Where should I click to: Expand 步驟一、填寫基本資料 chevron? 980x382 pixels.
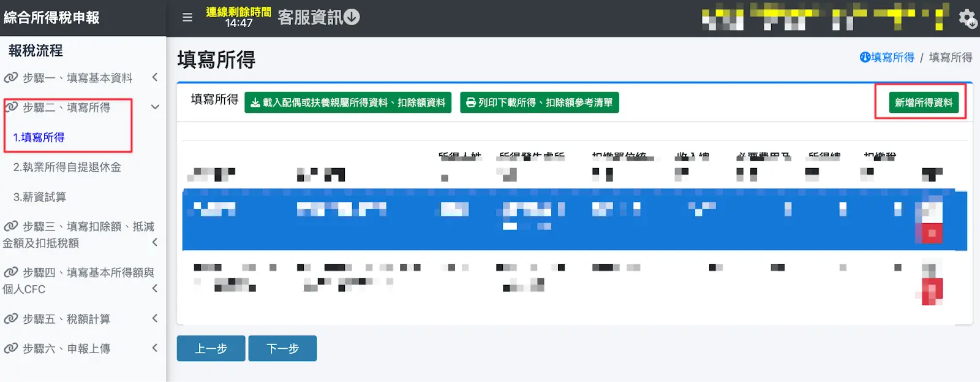pos(155,77)
